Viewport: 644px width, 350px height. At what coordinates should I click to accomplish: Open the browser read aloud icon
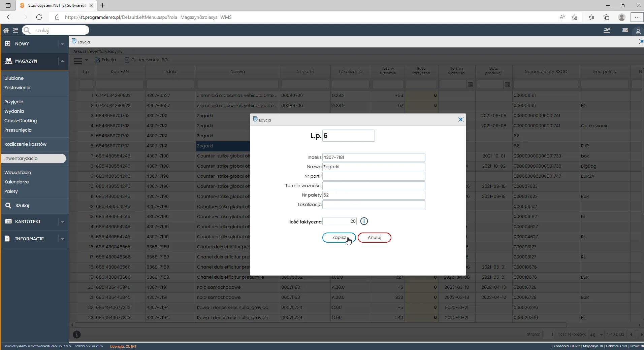[562, 17]
